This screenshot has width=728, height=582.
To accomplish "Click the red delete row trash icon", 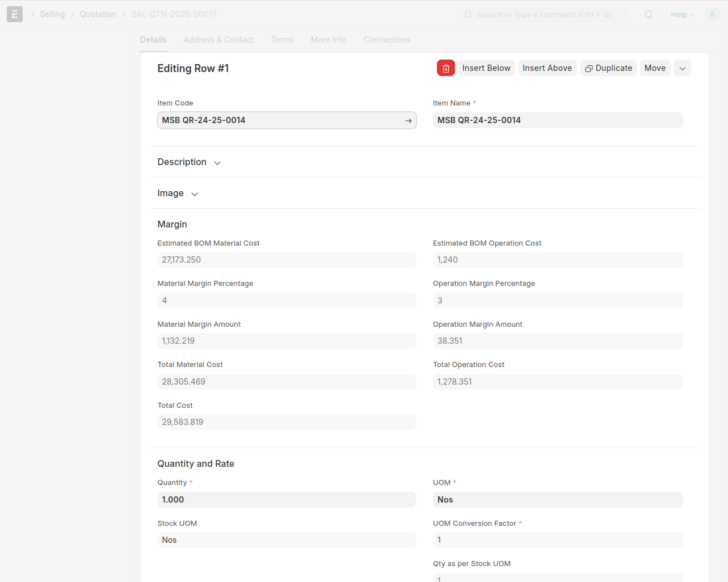I will pos(445,68).
